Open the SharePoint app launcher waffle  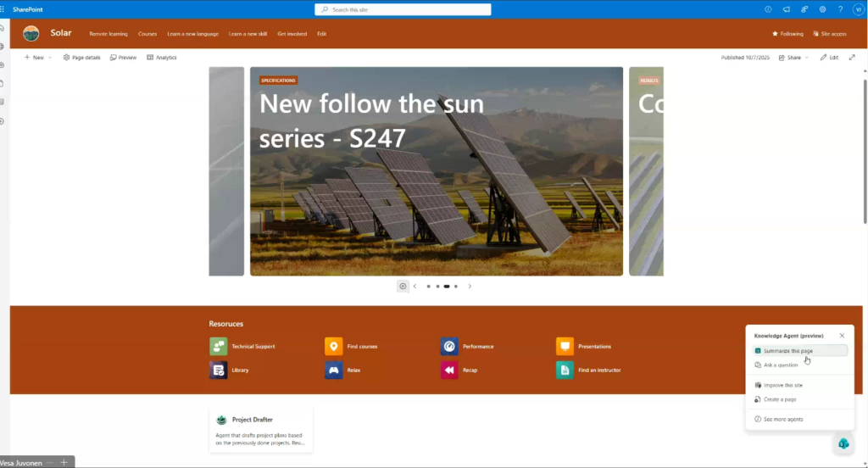pos(3,9)
